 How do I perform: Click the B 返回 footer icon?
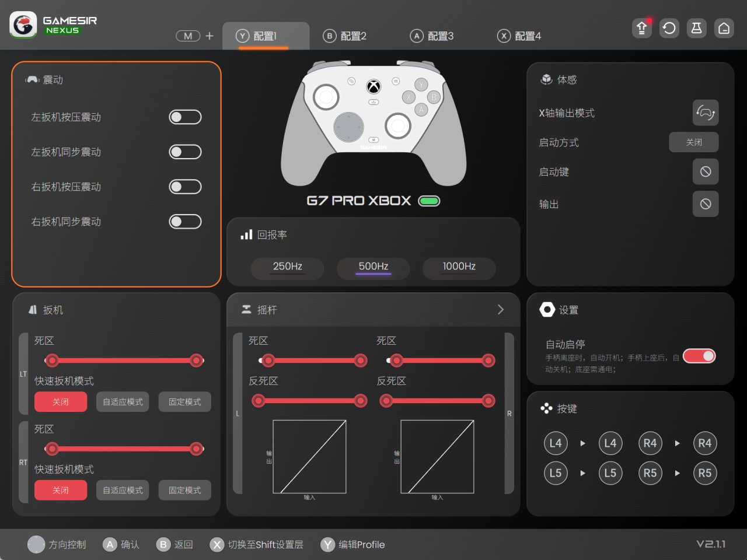[x=163, y=544]
